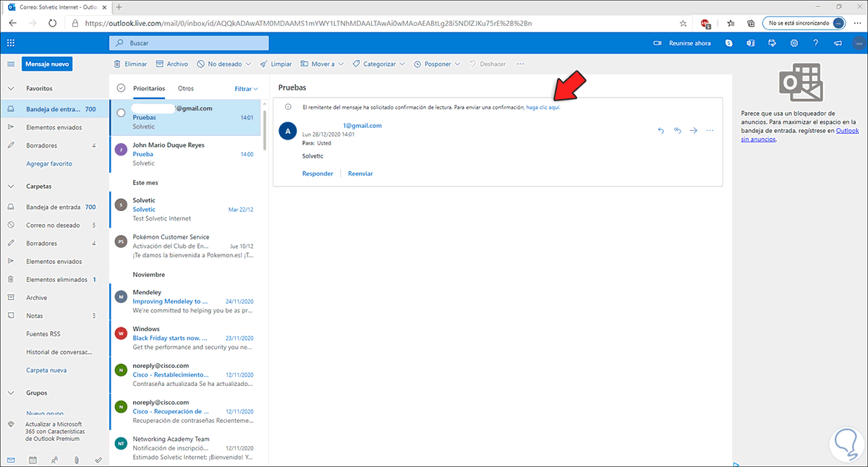Click Responder below the message
Screen dimensions: 868x467
318,173
